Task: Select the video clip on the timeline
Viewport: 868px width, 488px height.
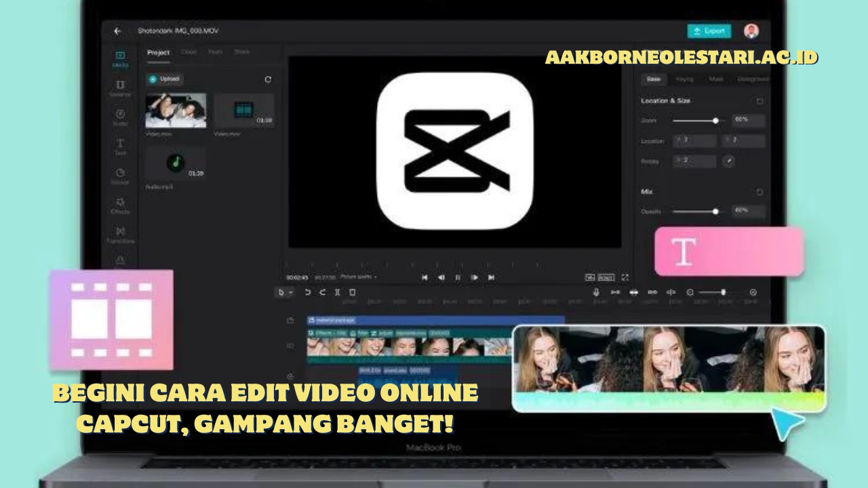Action: tap(409, 346)
